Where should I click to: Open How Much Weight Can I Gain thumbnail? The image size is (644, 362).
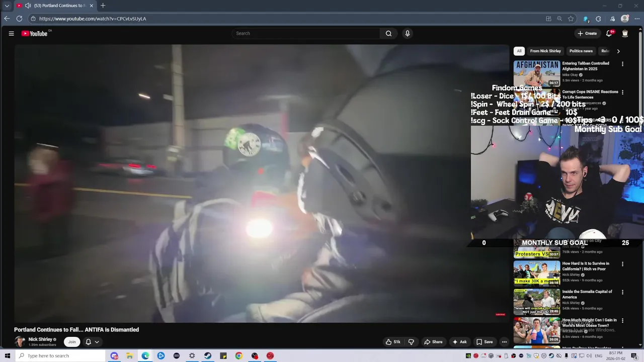(536, 330)
